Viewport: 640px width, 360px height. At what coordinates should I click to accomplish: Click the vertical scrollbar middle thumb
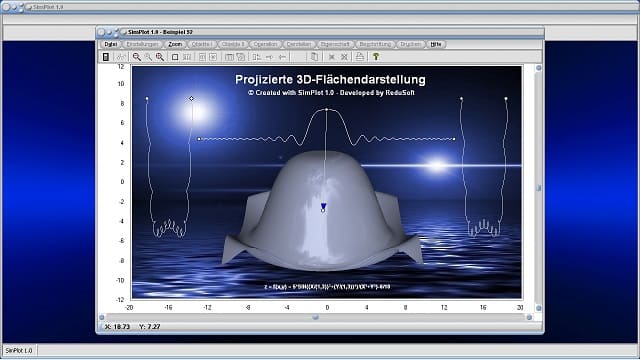click(538, 188)
